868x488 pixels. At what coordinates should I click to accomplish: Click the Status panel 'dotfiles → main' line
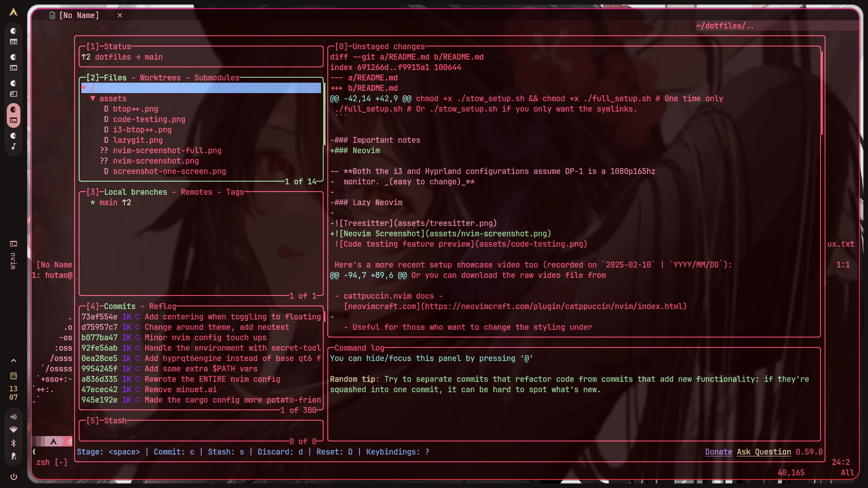click(x=122, y=57)
